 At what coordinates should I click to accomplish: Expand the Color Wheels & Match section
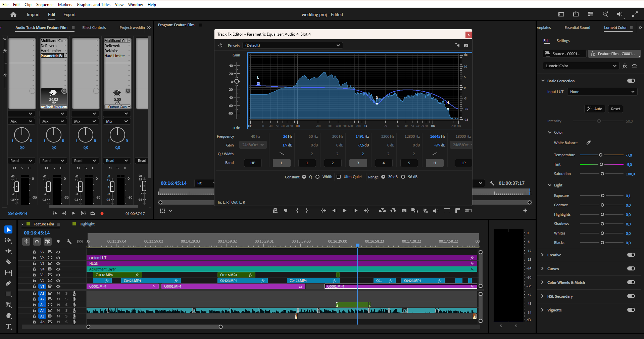click(542, 282)
